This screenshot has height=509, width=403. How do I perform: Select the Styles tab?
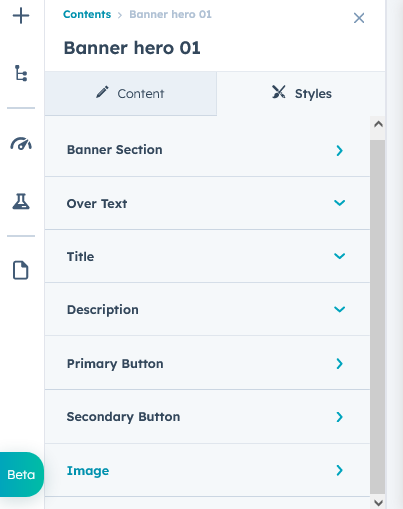pos(301,94)
